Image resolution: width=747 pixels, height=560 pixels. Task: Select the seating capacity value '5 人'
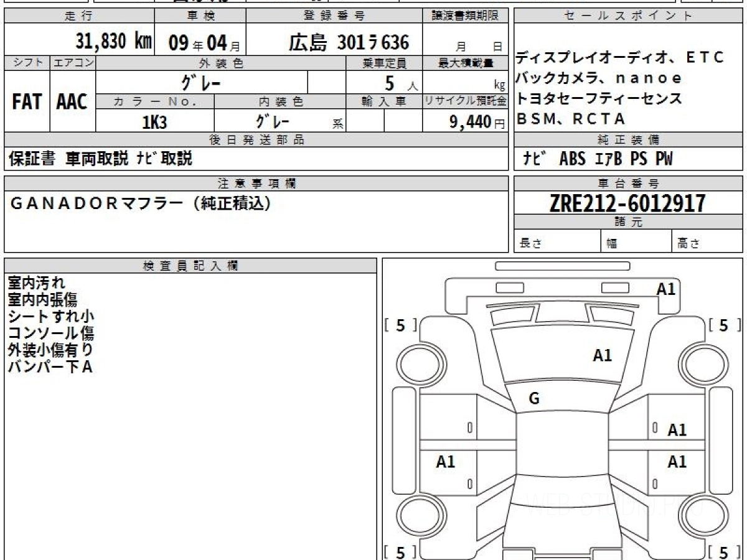[401, 83]
